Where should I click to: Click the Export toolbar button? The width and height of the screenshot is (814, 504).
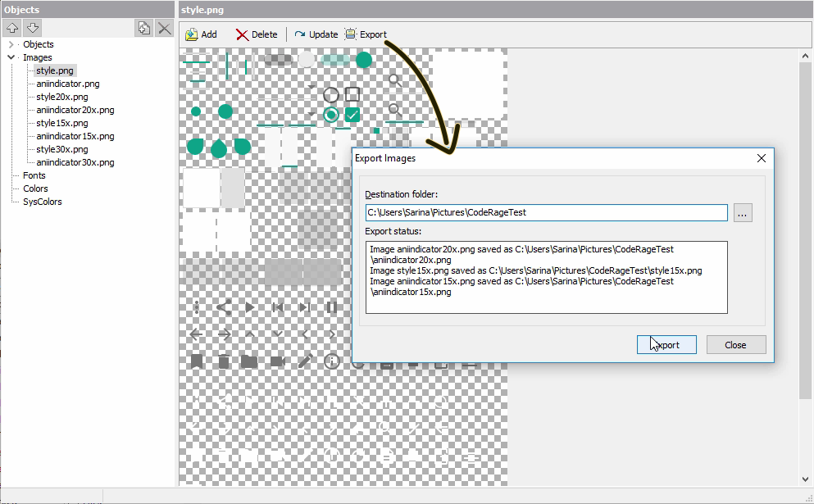pyautogui.click(x=366, y=34)
